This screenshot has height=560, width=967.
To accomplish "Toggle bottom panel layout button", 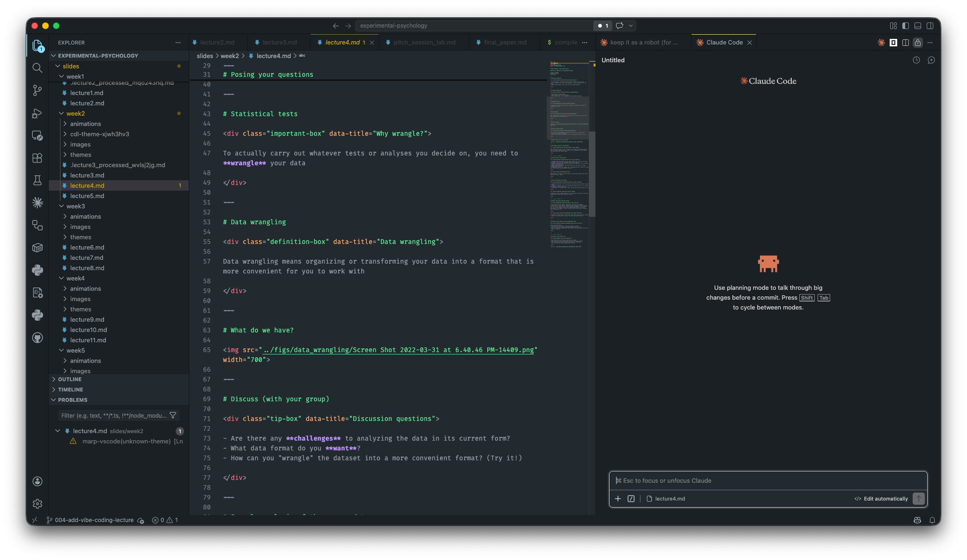I will 918,26.
